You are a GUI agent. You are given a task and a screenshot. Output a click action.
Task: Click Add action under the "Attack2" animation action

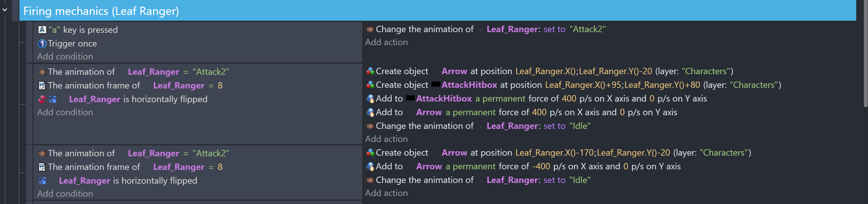(386, 42)
